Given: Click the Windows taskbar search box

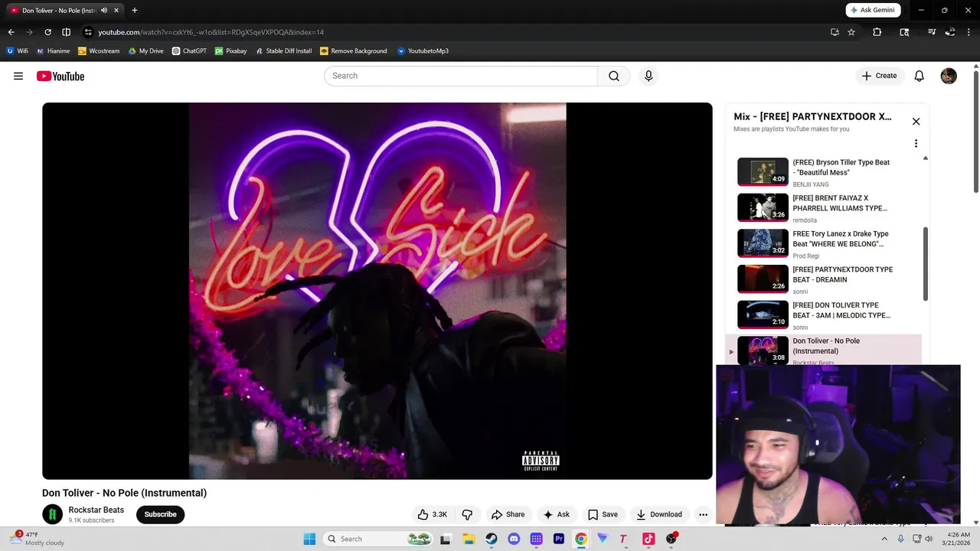Looking at the screenshot, I should click(x=377, y=539).
